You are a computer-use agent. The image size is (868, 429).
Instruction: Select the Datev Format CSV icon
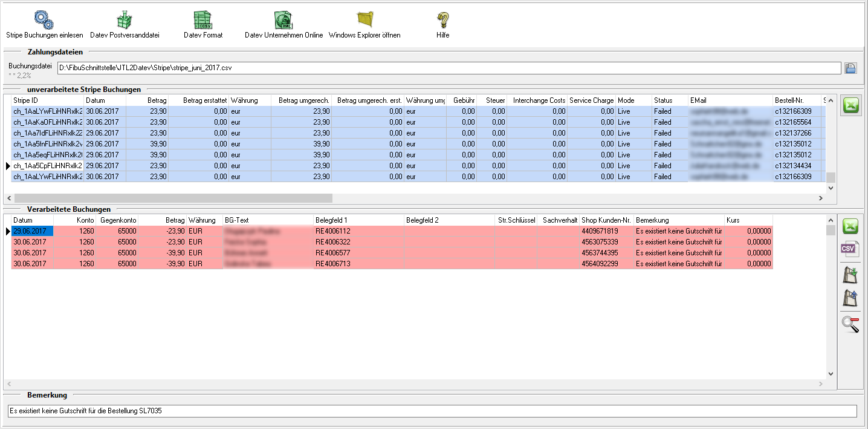click(x=202, y=20)
